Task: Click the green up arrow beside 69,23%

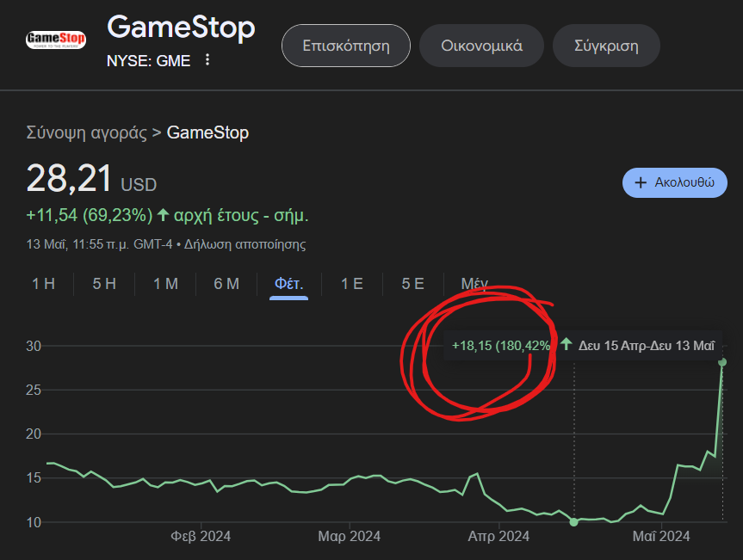Action: pyautogui.click(x=163, y=215)
